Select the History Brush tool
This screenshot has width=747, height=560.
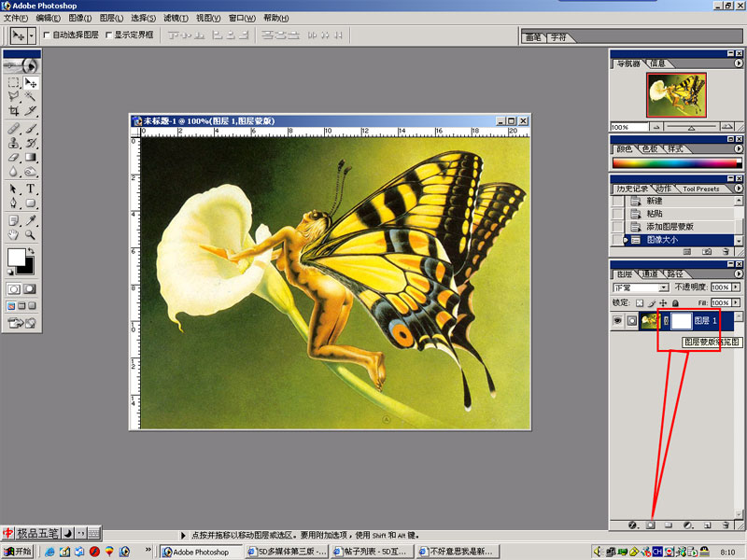point(31,143)
